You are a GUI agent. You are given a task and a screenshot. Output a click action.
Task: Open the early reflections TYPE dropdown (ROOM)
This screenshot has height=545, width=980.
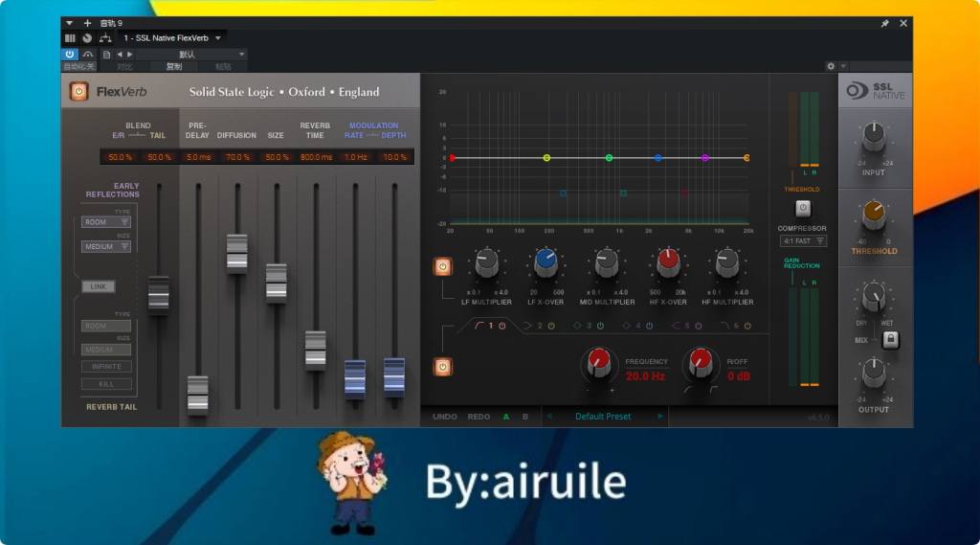coord(105,222)
